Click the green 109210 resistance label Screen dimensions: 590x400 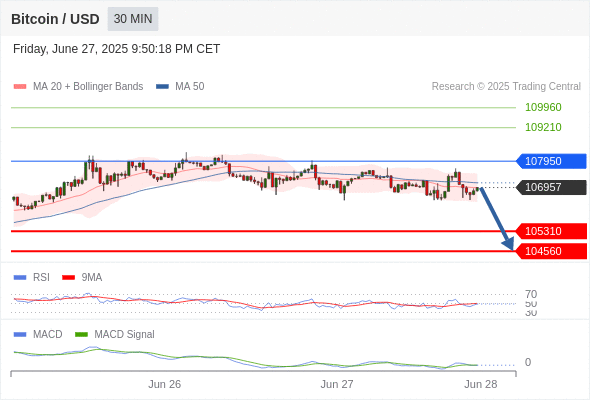click(x=543, y=127)
